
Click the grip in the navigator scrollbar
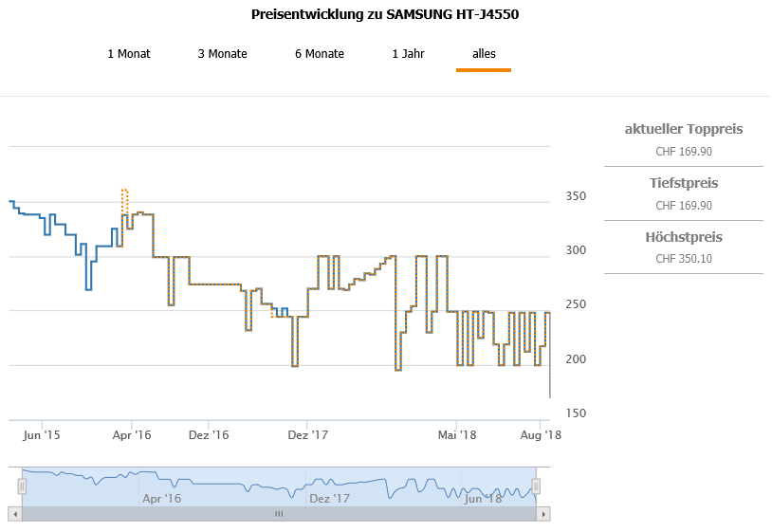coord(279,514)
